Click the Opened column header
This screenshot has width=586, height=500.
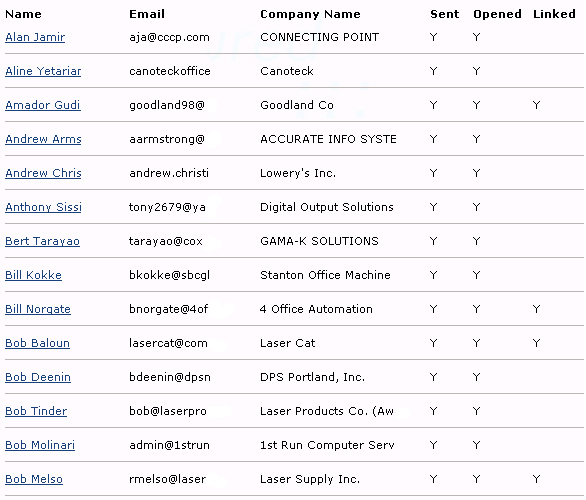497,14
